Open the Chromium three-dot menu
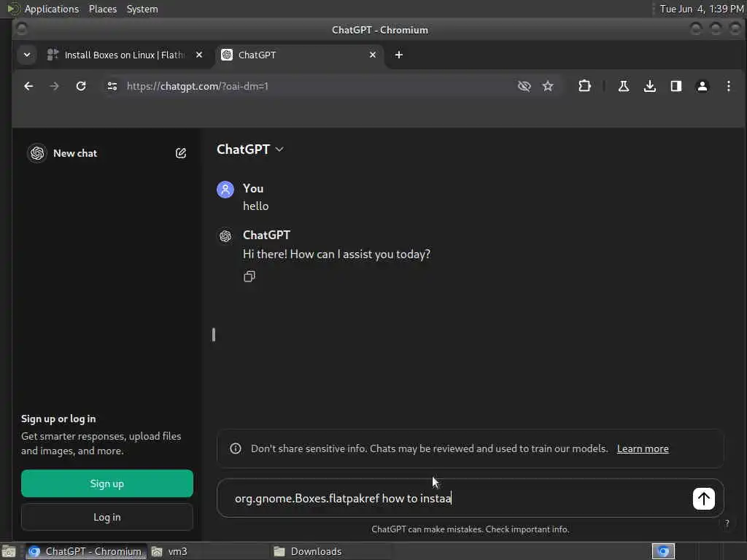Image resolution: width=747 pixels, height=560 pixels. (x=729, y=86)
